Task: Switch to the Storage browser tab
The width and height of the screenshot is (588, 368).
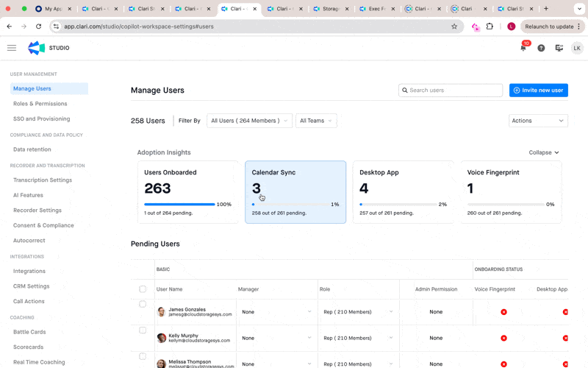Action: tap(331, 8)
